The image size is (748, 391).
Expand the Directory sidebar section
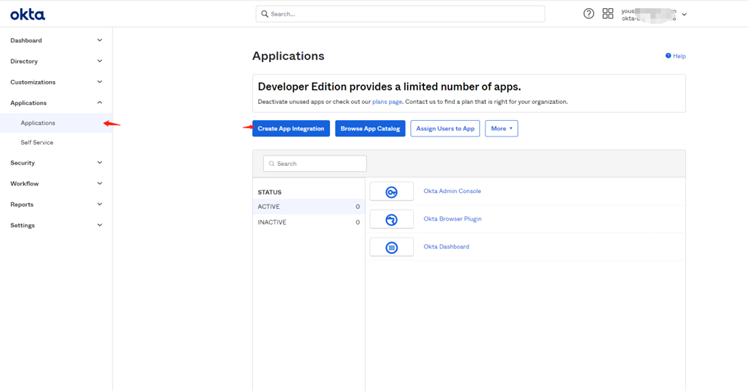(x=99, y=61)
